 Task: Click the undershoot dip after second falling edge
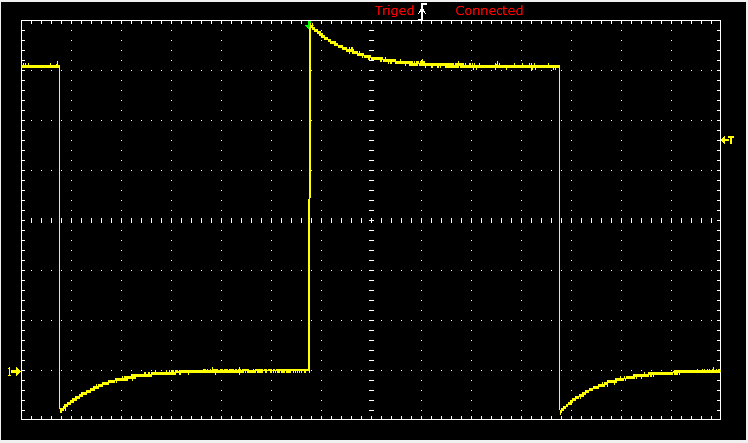561,410
